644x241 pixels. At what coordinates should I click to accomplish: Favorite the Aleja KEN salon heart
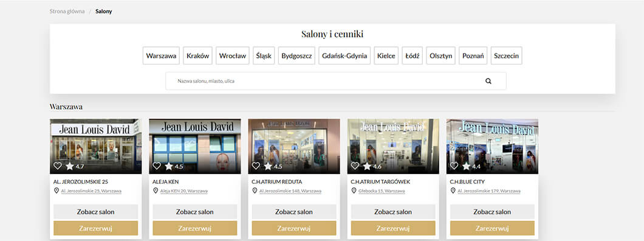(157, 166)
